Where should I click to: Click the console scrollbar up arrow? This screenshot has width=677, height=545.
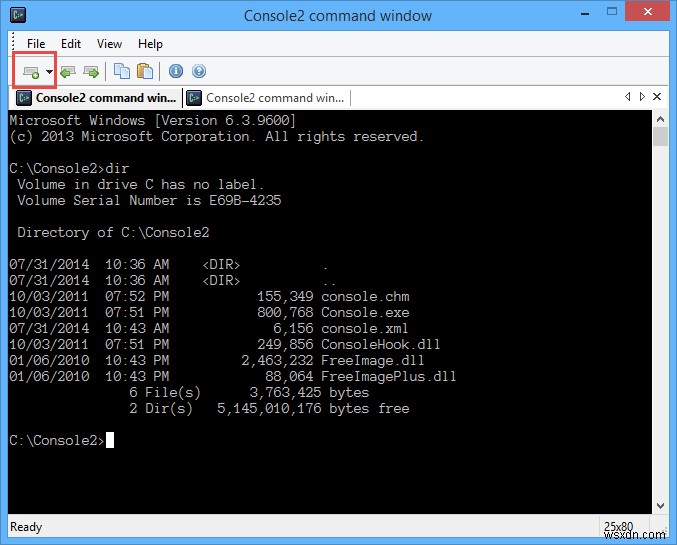click(660, 119)
